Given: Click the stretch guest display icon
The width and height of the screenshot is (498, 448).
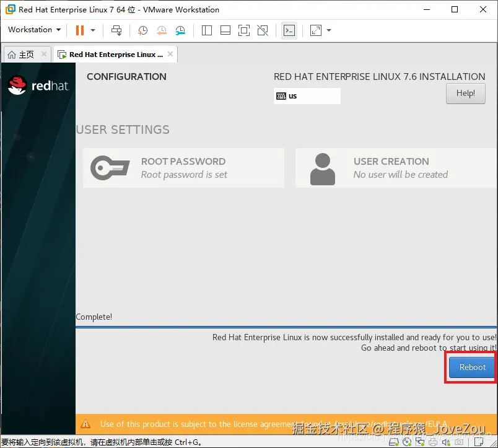Looking at the screenshot, I should (x=316, y=30).
